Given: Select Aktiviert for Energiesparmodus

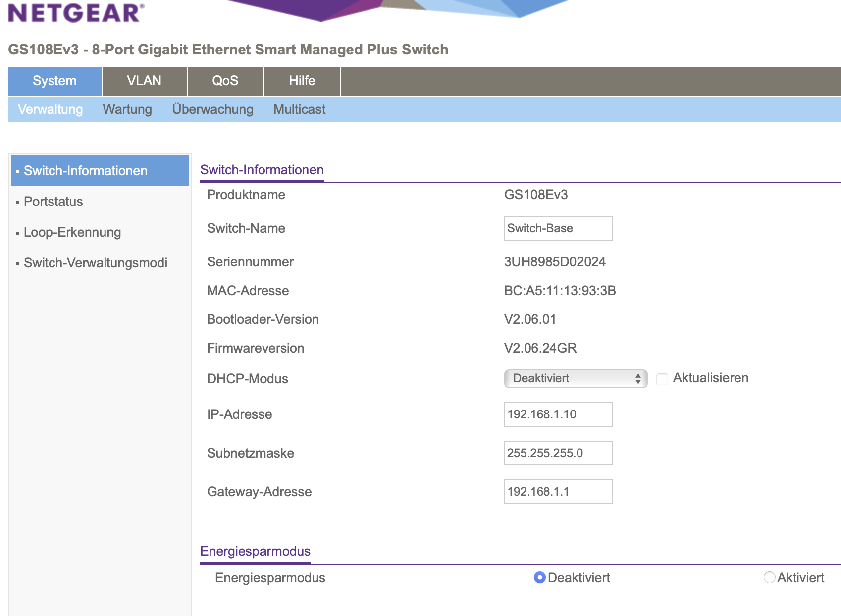Looking at the screenshot, I should [769, 578].
